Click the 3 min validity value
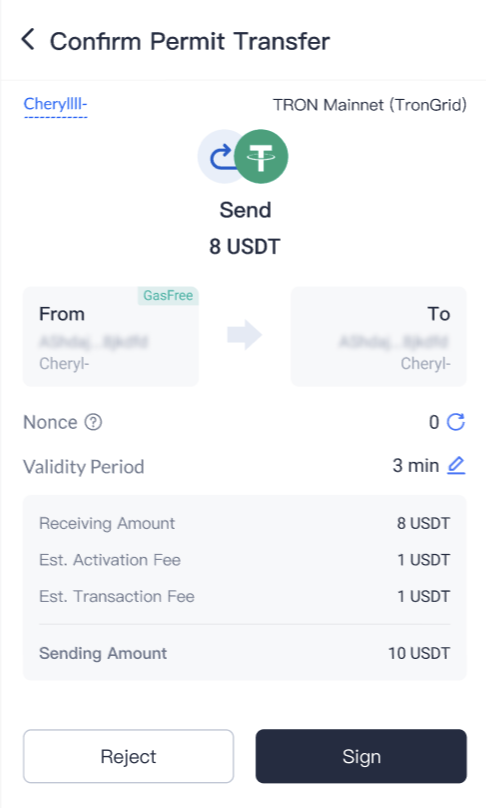486x808 pixels. [415, 466]
